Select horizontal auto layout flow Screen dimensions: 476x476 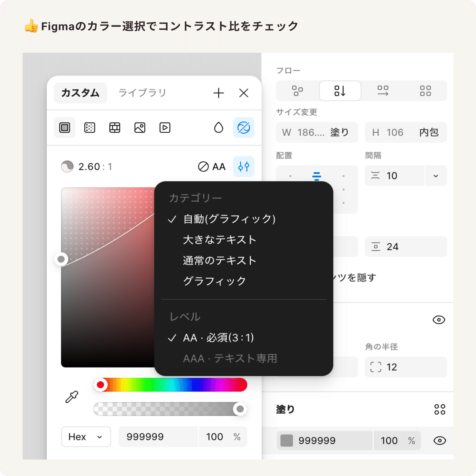click(382, 91)
